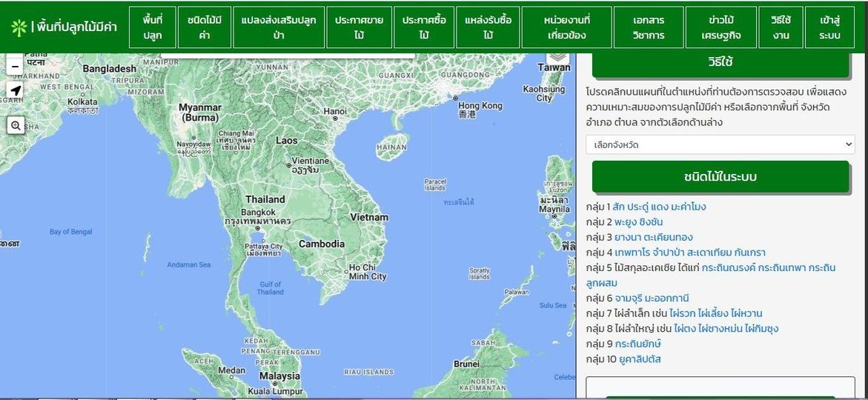This screenshot has height=400, width=868.
Task: Open group 6 link จามจุรี มะฮอกกานี
Action: pyautogui.click(x=652, y=299)
